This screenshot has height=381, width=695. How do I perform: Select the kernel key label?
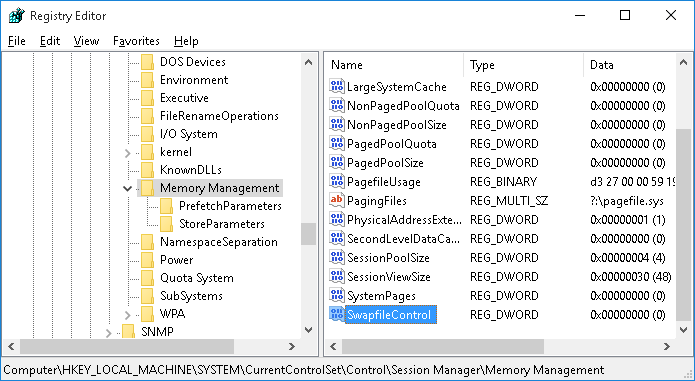176,152
